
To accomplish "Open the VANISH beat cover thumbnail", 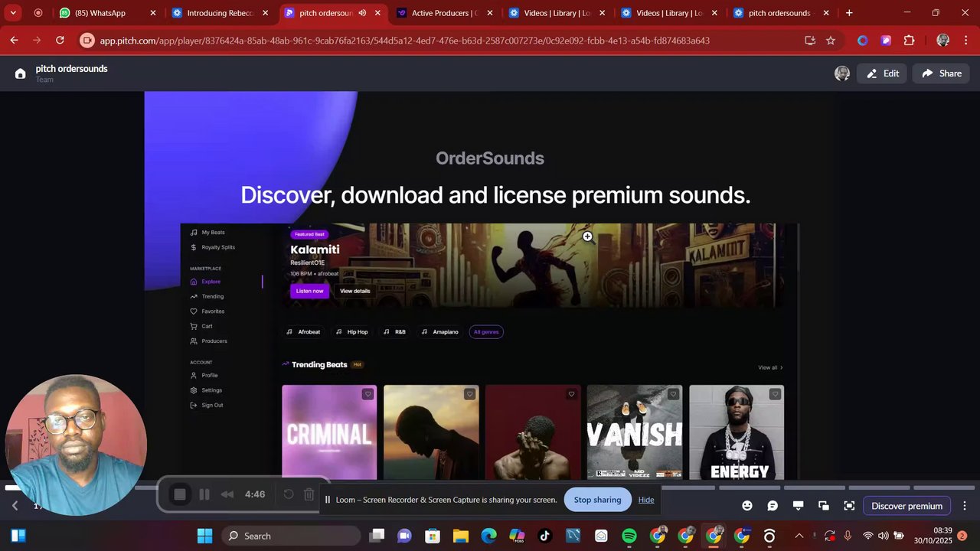I will [x=635, y=432].
